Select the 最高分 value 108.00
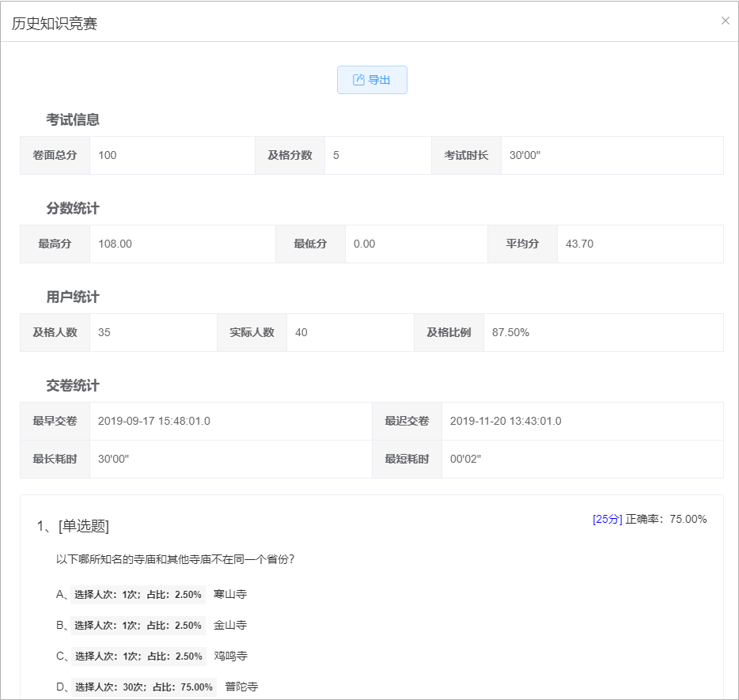Viewport: 739px width, 700px height. tap(115, 244)
